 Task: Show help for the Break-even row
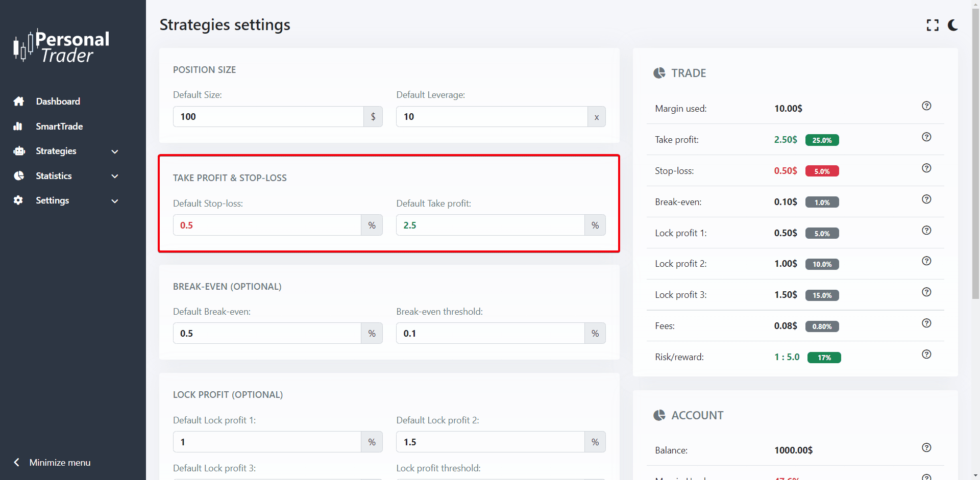(926, 199)
